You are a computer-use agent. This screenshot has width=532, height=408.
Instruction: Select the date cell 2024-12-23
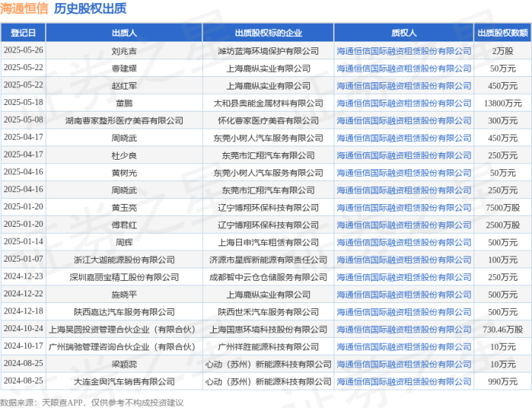(24, 276)
